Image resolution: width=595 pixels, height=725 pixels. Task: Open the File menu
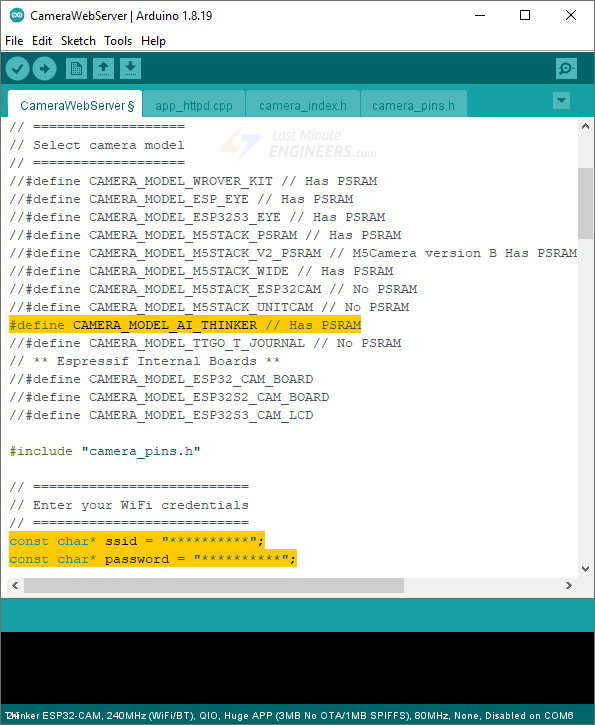pyautogui.click(x=14, y=41)
